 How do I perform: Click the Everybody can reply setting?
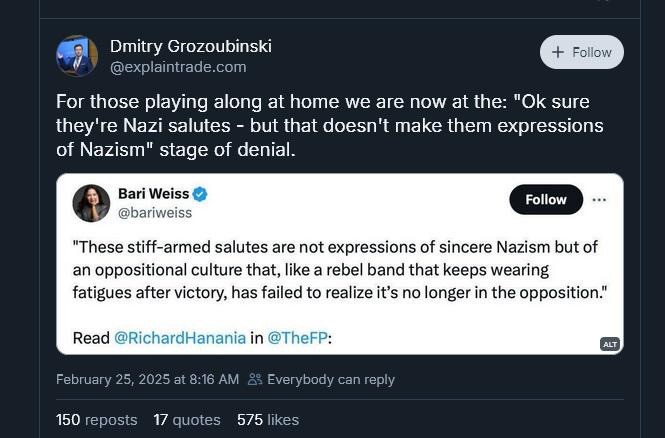pos(321,379)
